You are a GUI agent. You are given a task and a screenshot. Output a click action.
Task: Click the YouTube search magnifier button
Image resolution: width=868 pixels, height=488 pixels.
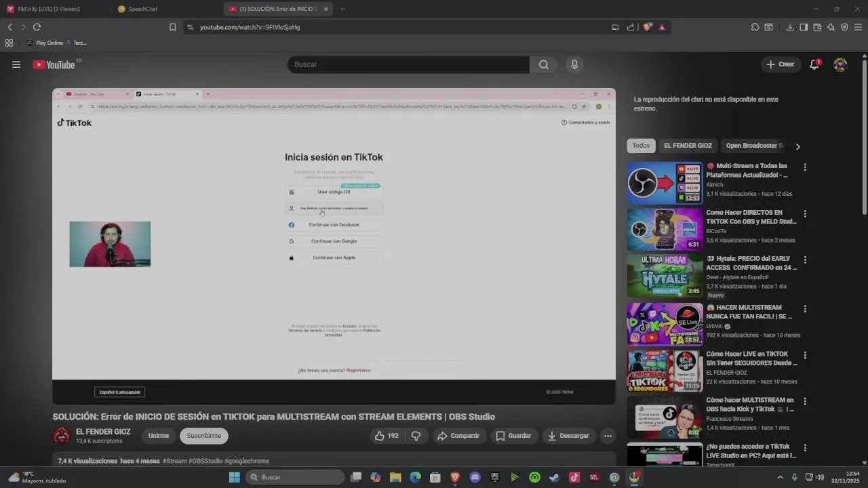(544, 64)
